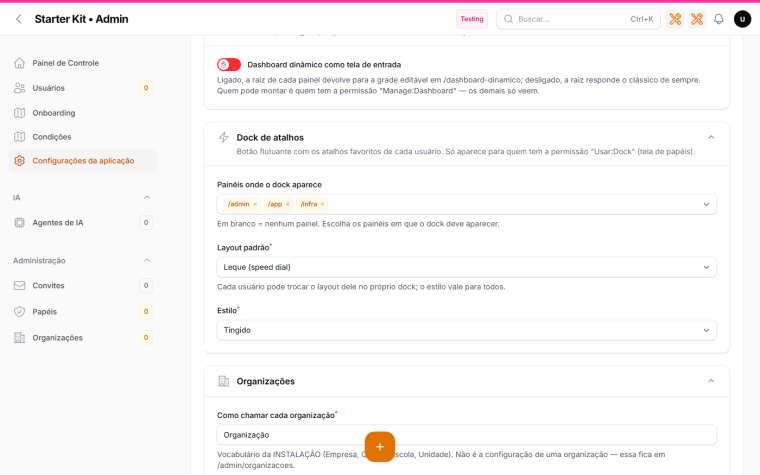
Task: Go back with the header arrow
Action: pyautogui.click(x=18, y=19)
